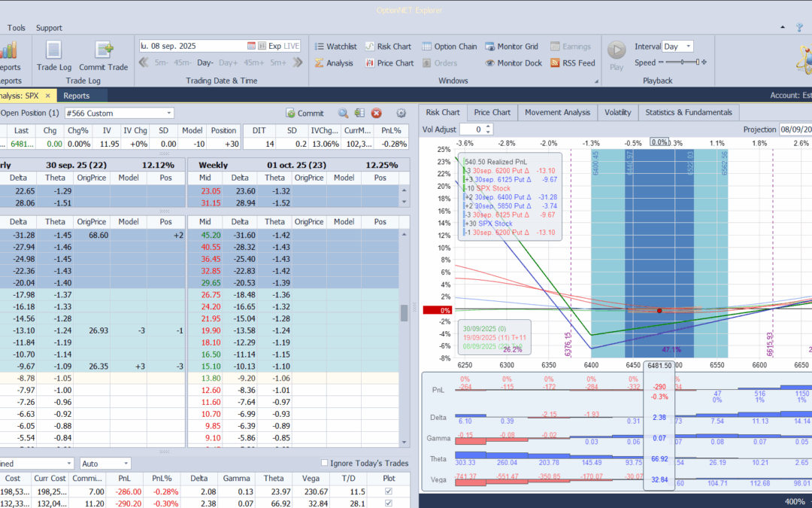
Task: Select the Price Chart tab
Action: pyautogui.click(x=492, y=112)
